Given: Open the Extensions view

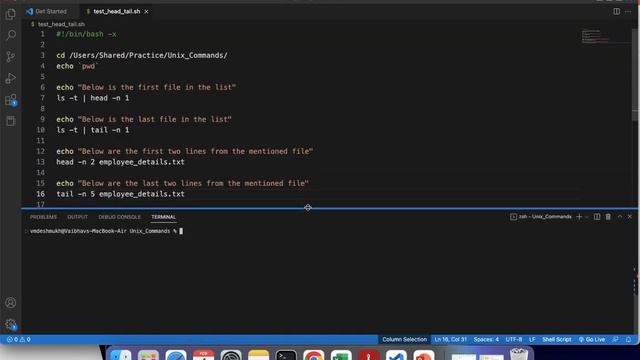Looking at the screenshot, I should (x=11, y=100).
